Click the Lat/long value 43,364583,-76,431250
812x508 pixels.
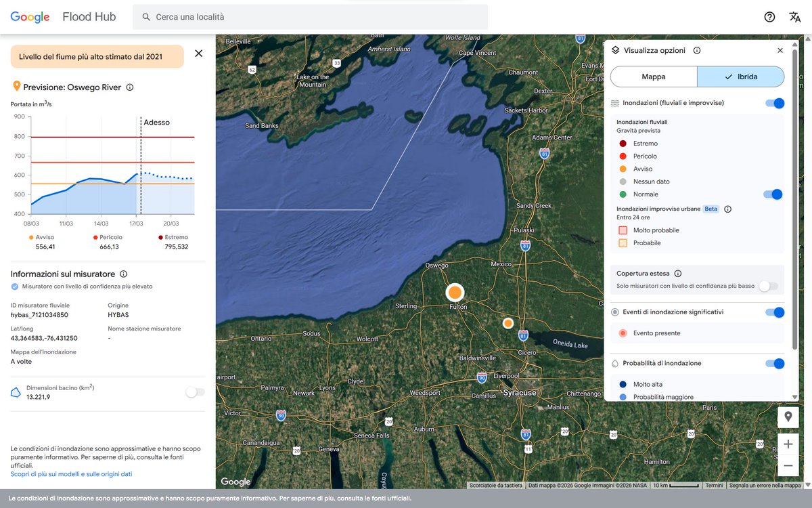(x=44, y=338)
